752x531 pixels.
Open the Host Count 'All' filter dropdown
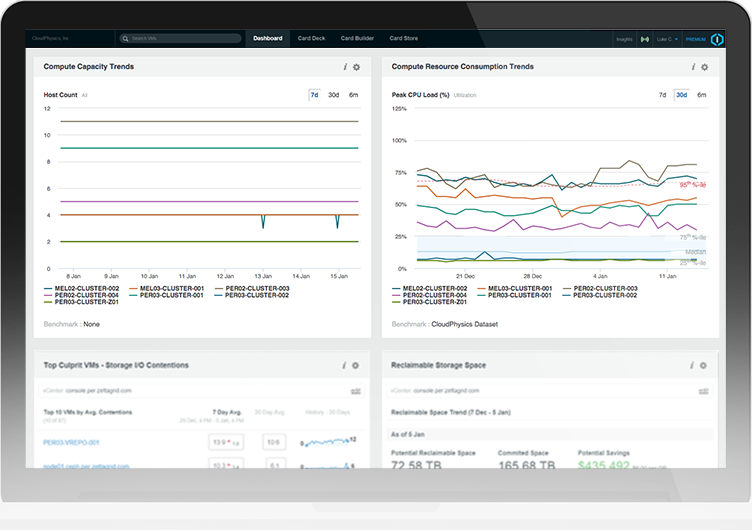[x=85, y=96]
